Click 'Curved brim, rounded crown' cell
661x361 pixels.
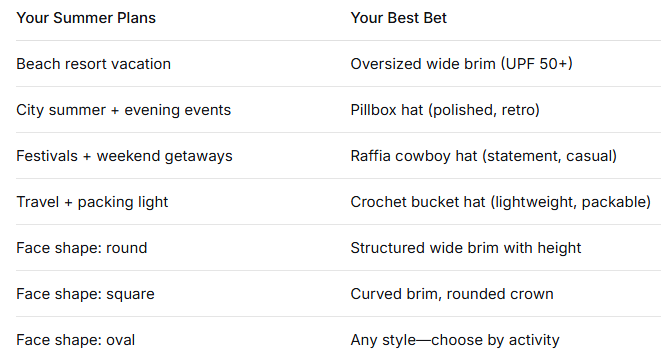pyautogui.click(x=452, y=294)
